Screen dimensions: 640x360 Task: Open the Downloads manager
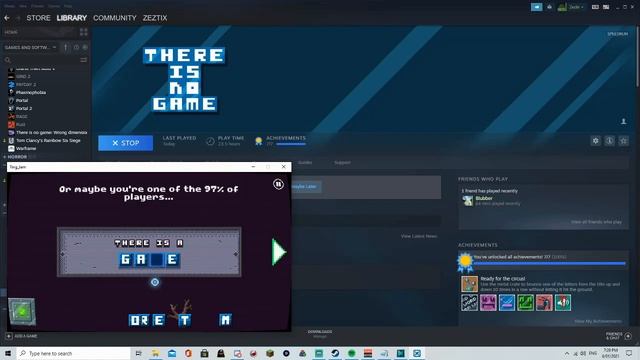click(x=320, y=334)
